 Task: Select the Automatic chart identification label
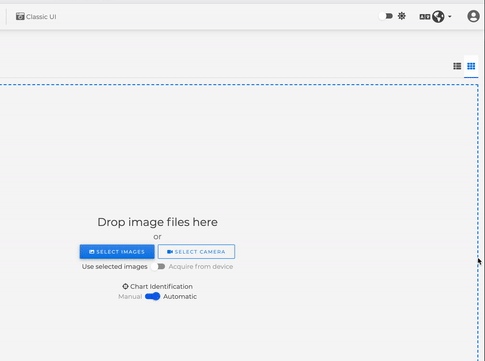180,297
